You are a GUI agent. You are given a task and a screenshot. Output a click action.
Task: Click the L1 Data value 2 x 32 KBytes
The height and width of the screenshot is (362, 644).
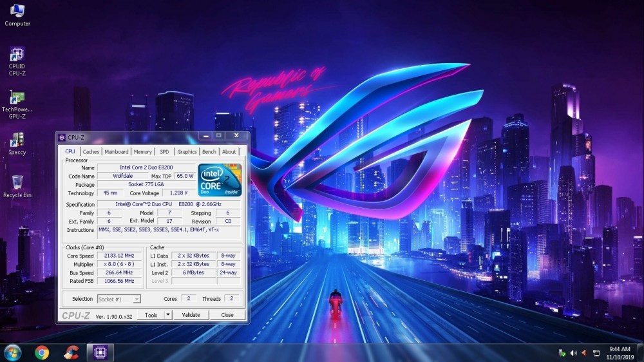click(x=193, y=256)
